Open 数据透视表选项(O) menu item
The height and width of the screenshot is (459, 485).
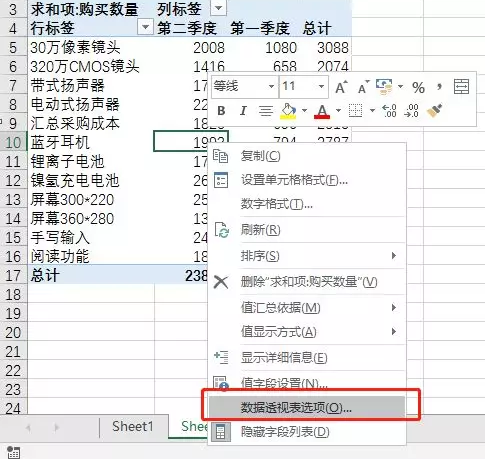pyautogui.click(x=307, y=407)
